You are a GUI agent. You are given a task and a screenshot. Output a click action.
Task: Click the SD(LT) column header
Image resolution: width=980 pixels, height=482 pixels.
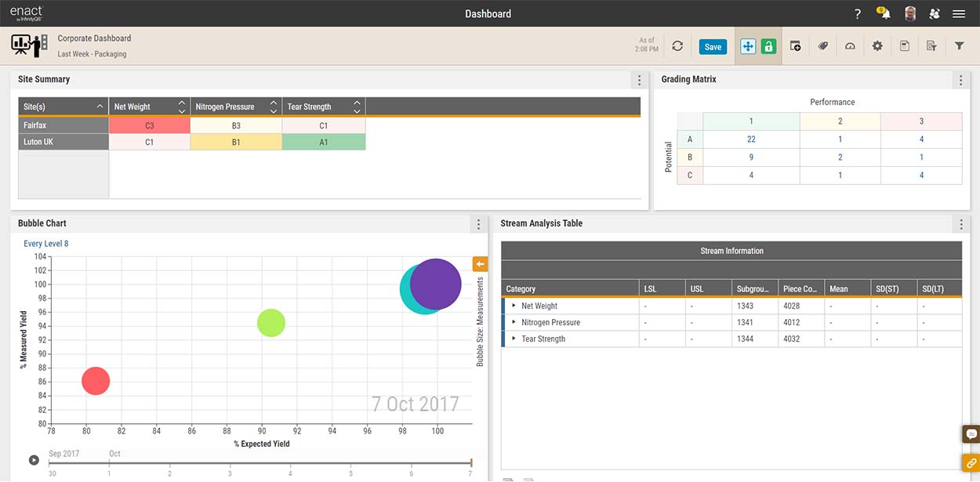[939, 288]
